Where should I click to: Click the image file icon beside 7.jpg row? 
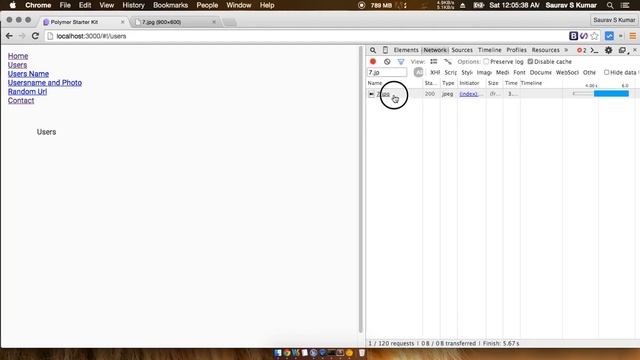point(371,94)
